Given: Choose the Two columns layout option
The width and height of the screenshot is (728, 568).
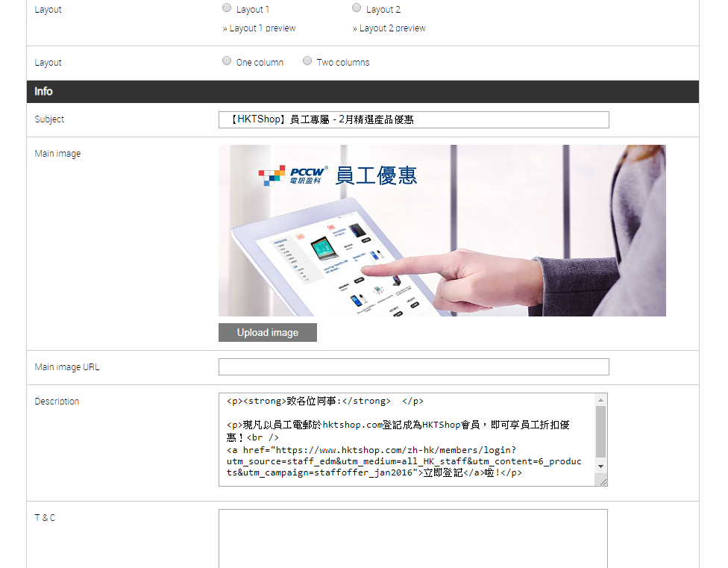Looking at the screenshot, I should [307, 60].
